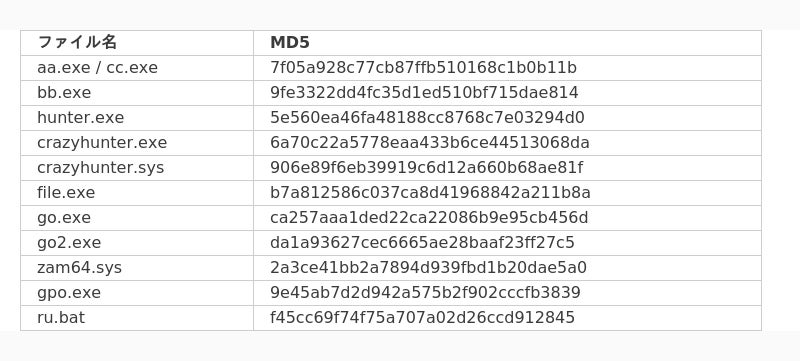Click the MD5 hash starting with 6a70c22a
Image resolution: width=800 pixels, height=361 pixels.
pyautogui.click(x=430, y=143)
